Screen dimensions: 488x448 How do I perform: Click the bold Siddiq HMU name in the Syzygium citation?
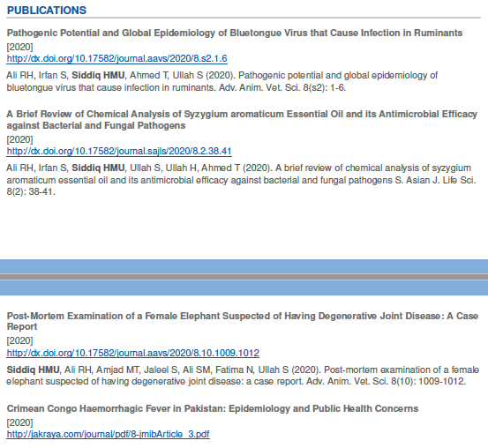coord(98,168)
